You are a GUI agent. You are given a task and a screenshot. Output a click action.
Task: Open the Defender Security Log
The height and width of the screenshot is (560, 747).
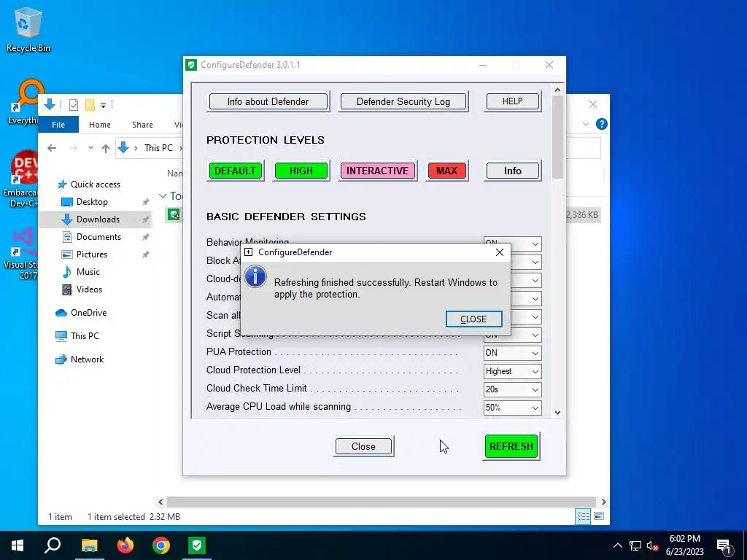[403, 101]
